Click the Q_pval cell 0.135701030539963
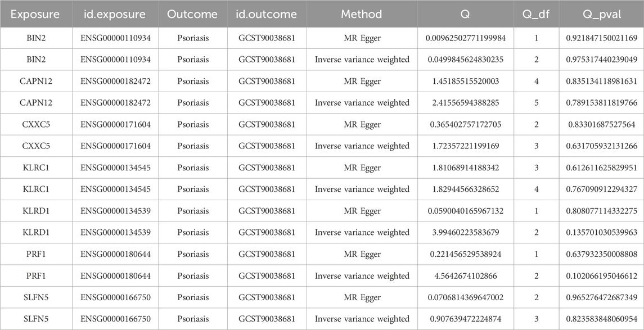Screen dimensions: 644x330 coord(601,233)
